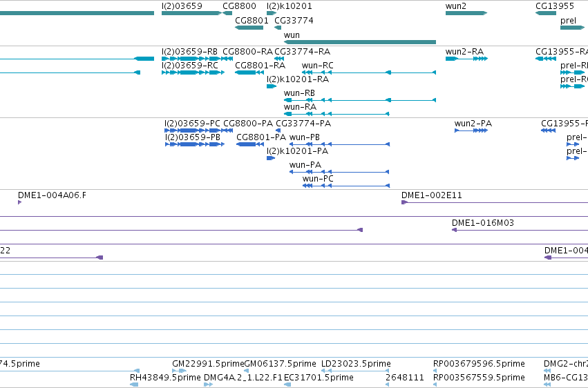This screenshot has height=388, width=588.
Task: Select the DME1-016M03 BAC label
Action: (x=482, y=223)
